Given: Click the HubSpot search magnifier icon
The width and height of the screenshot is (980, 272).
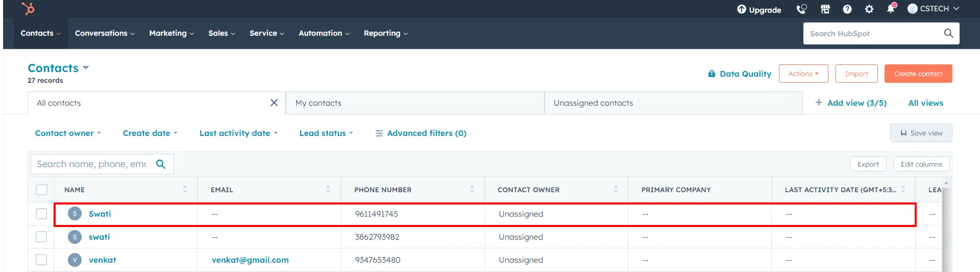Looking at the screenshot, I should coord(948,33).
